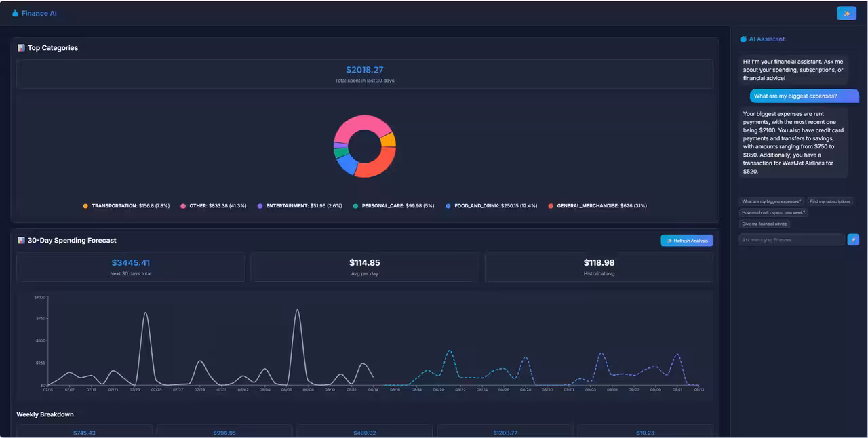Click the orange dot beside TRANSPORTATION

[85, 205]
